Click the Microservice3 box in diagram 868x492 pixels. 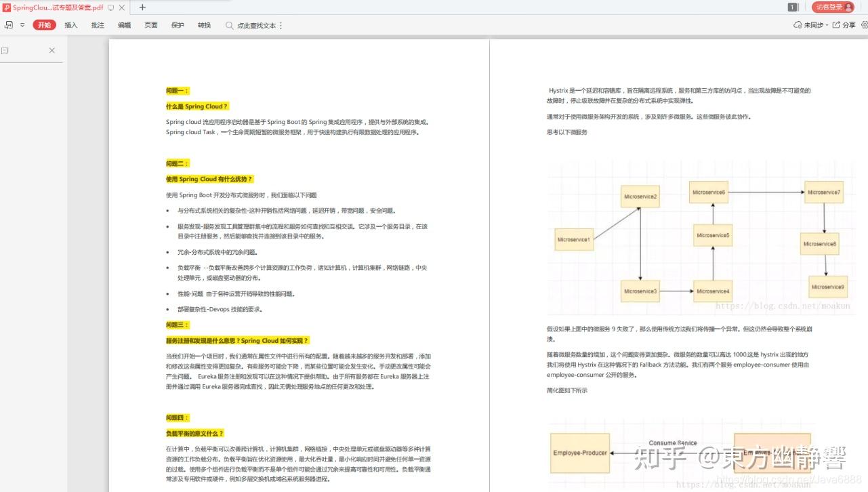point(640,291)
